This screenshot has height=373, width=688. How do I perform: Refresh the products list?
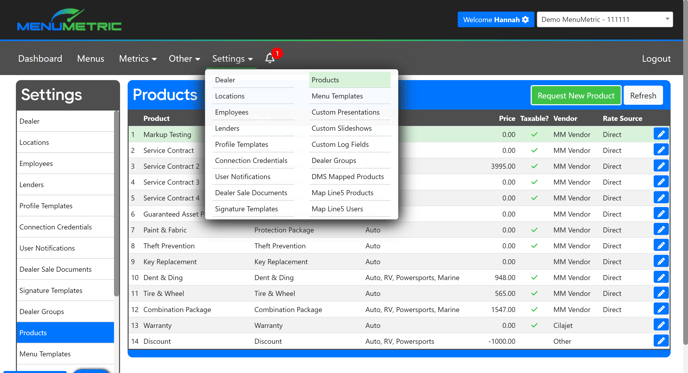click(643, 96)
